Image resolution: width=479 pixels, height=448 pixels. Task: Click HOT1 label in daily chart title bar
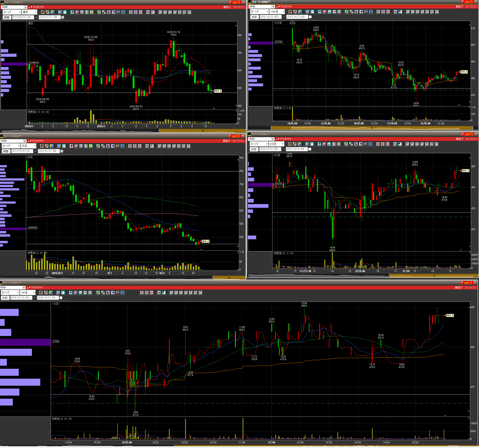[x=235, y=136]
